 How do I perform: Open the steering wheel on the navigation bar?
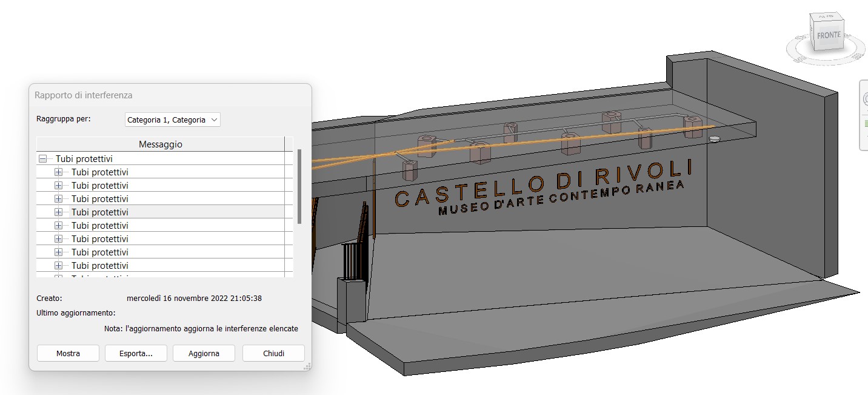864,99
